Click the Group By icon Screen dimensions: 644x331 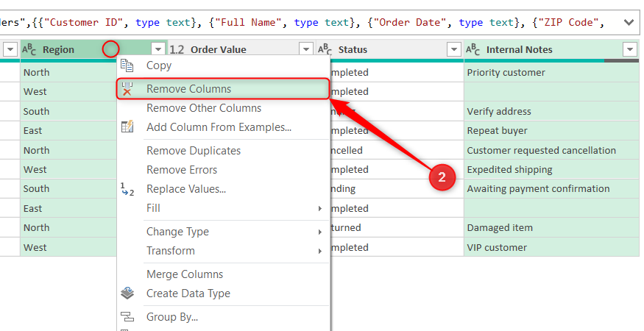[127, 316]
